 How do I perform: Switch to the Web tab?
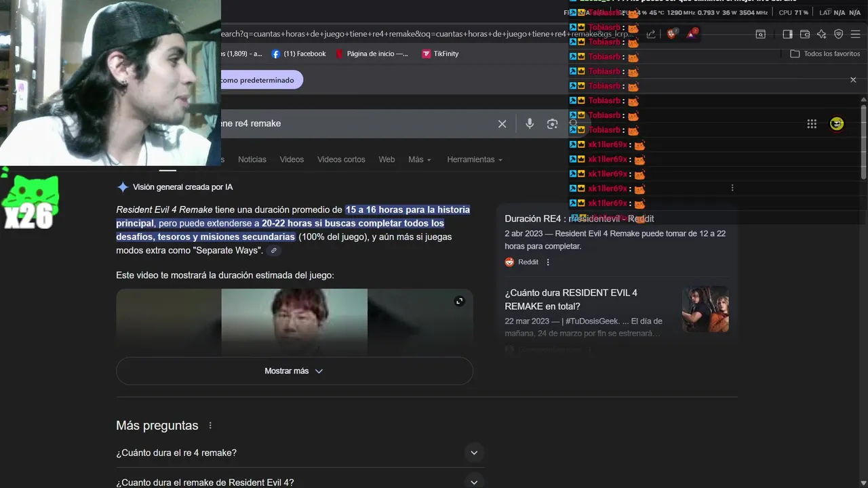coord(387,159)
